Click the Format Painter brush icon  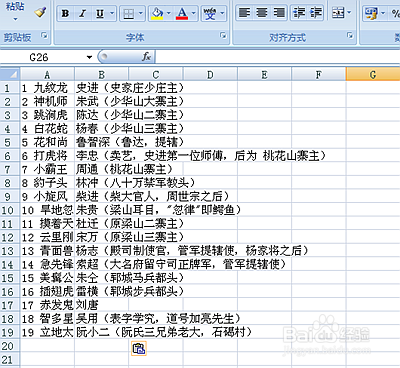click(x=40, y=13)
